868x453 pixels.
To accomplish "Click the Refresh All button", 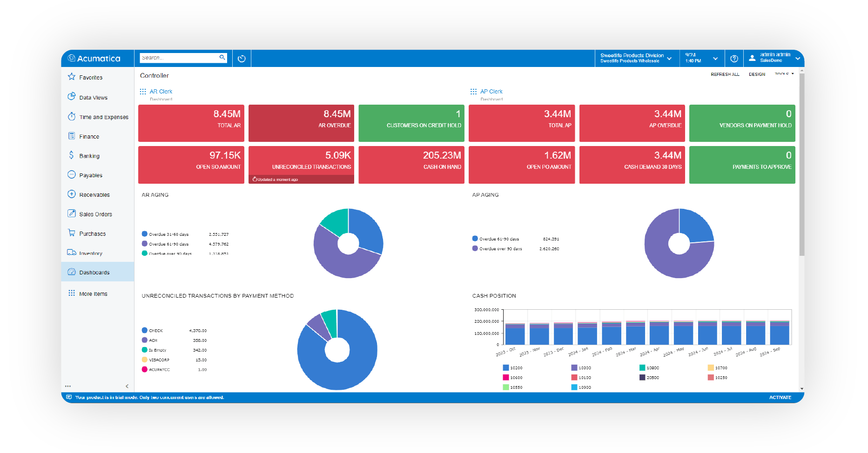I will pos(725,74).
